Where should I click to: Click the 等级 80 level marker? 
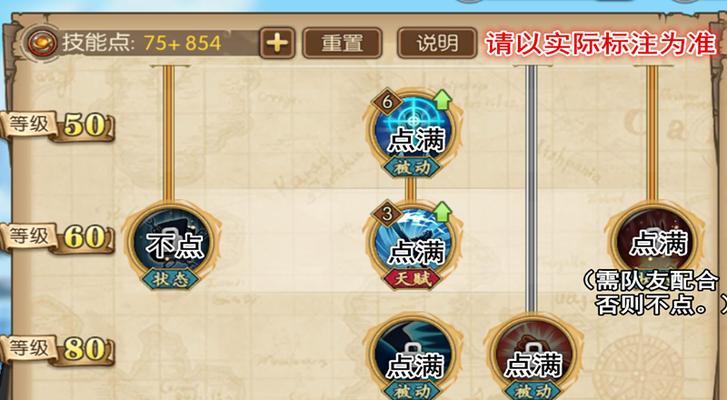pos(58,349)
